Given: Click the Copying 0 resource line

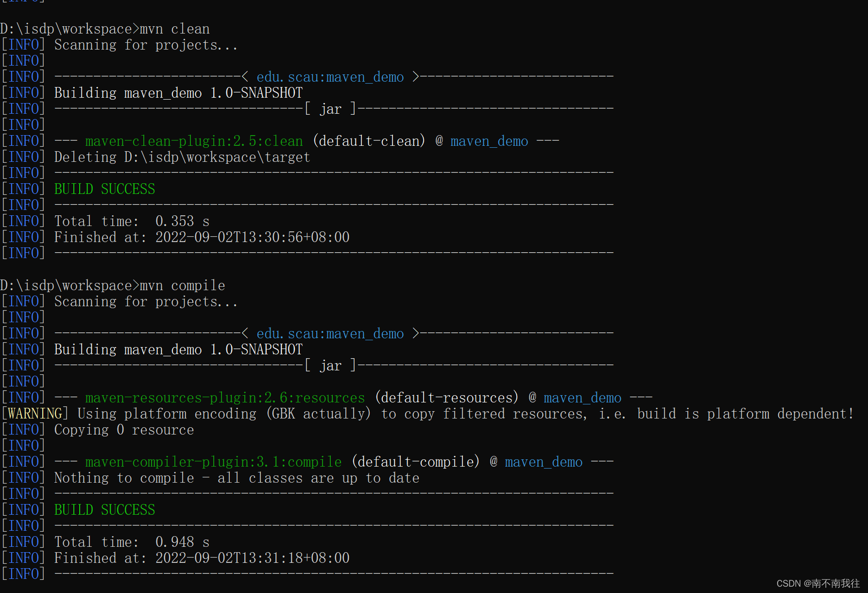Looking at the screenshot, I should [124, 429].
